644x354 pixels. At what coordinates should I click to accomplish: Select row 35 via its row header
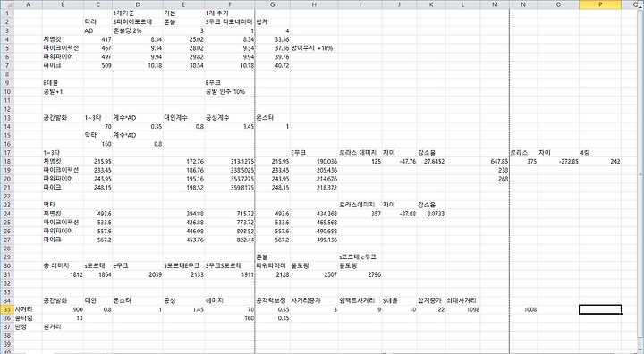(7, 309)
